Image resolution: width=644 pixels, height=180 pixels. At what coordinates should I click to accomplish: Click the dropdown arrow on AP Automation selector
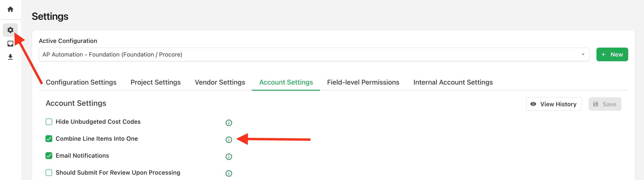(583, 54)
